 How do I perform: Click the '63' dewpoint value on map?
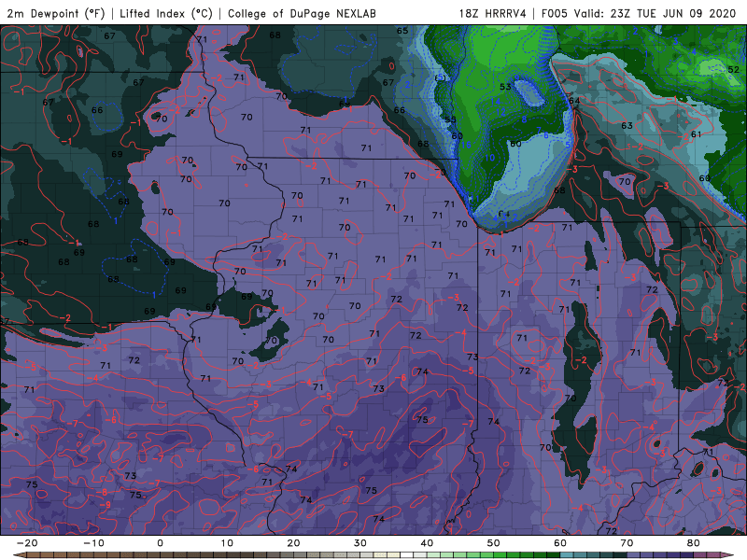point(627,125)
